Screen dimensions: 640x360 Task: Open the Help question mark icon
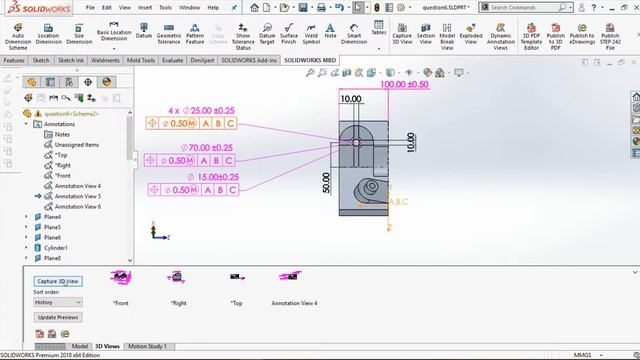pyautogui.click(x=593, y=7)
